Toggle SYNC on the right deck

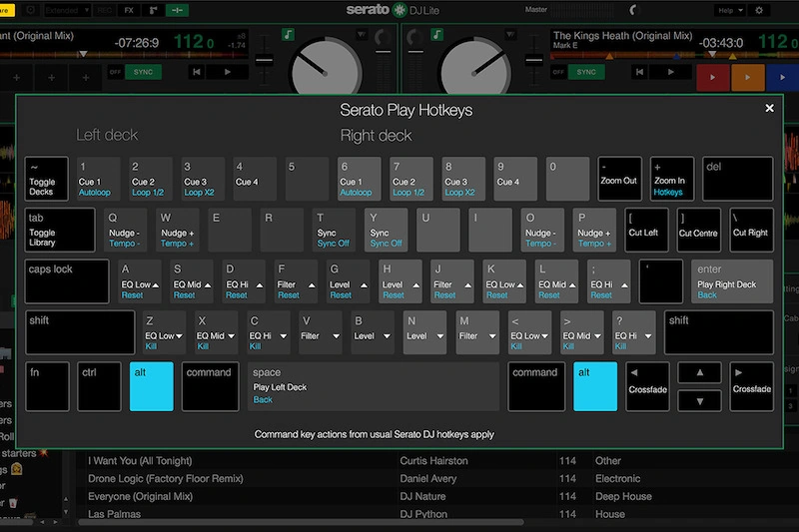(x=586, y=72)
